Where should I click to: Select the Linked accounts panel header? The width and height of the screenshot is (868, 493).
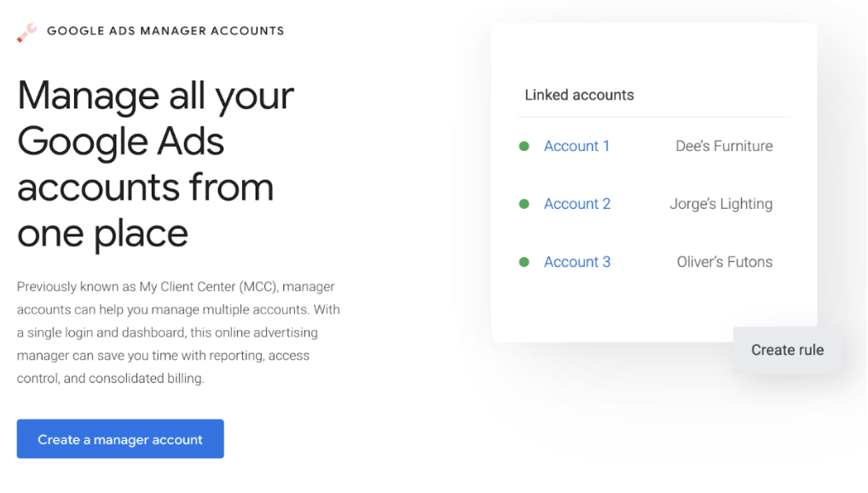click(x=579, y=95)
